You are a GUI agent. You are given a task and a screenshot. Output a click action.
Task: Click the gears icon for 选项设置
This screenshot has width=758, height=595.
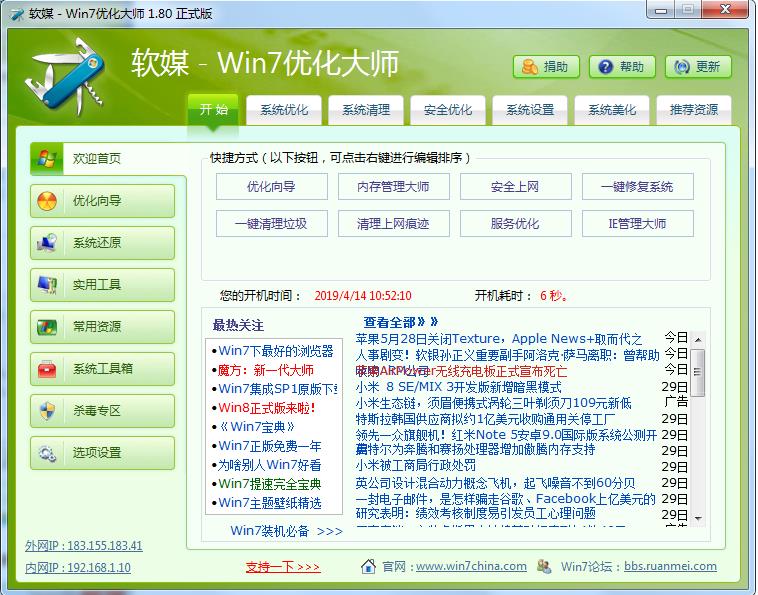47,453
